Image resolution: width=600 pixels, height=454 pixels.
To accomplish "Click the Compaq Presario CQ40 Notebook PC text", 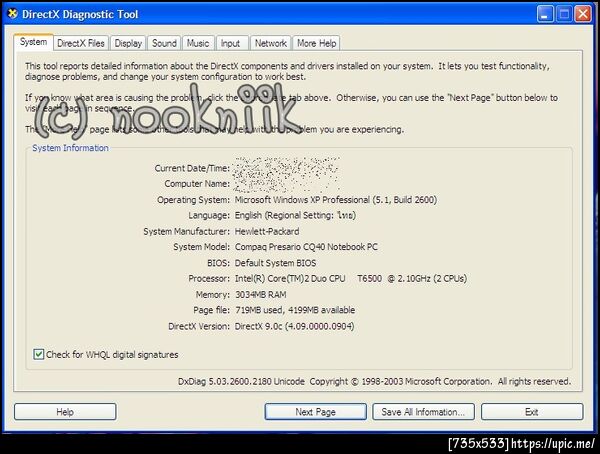I will pyautogui.click(x=306, y=247).
